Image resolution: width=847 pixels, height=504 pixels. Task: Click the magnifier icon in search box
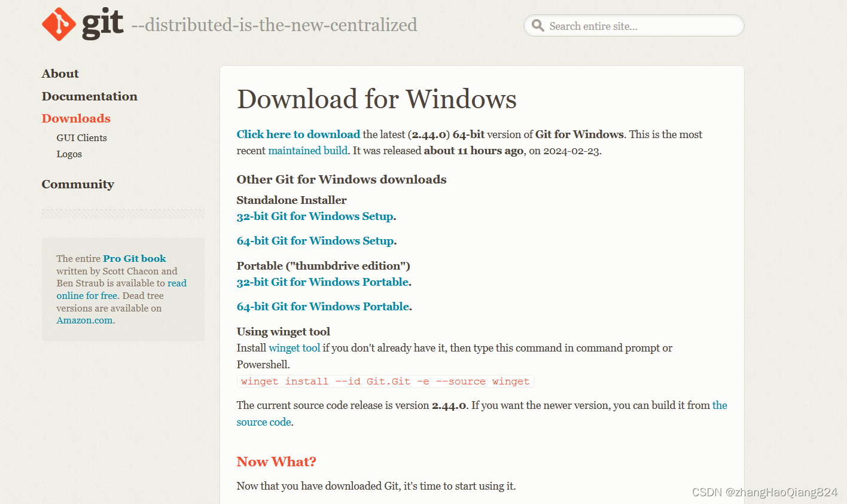538,26
